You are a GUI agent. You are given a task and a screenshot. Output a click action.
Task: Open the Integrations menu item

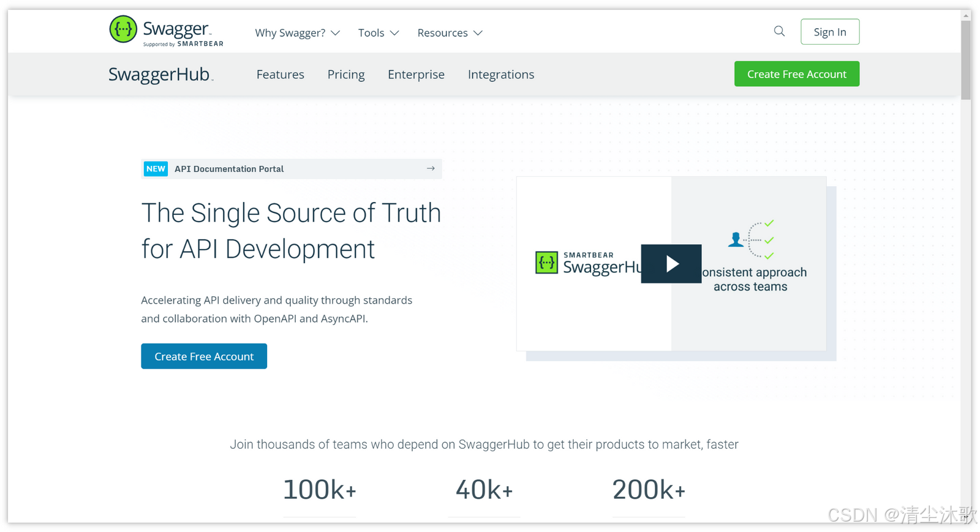coord(501,74)
